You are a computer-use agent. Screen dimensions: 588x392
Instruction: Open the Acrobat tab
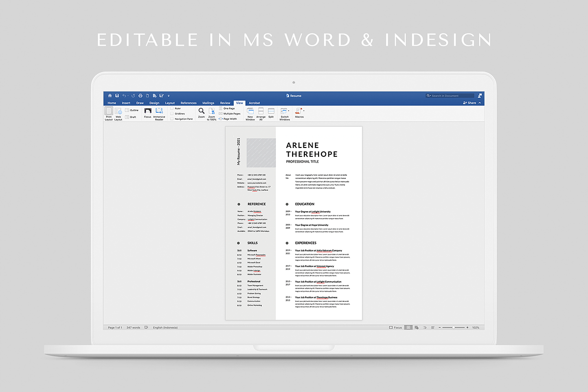pyautogui.click(x=254, y=103)
